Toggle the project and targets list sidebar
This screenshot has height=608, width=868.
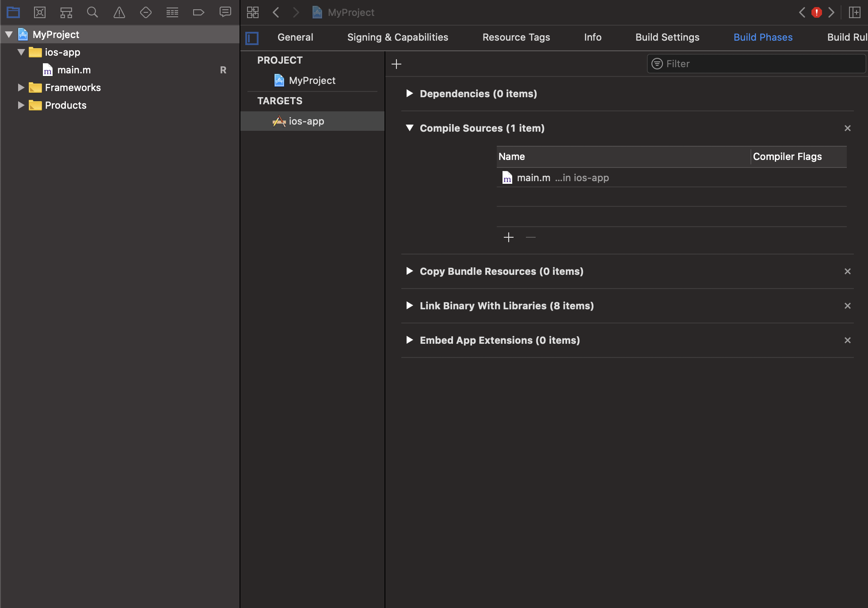[x=252, y=38]
